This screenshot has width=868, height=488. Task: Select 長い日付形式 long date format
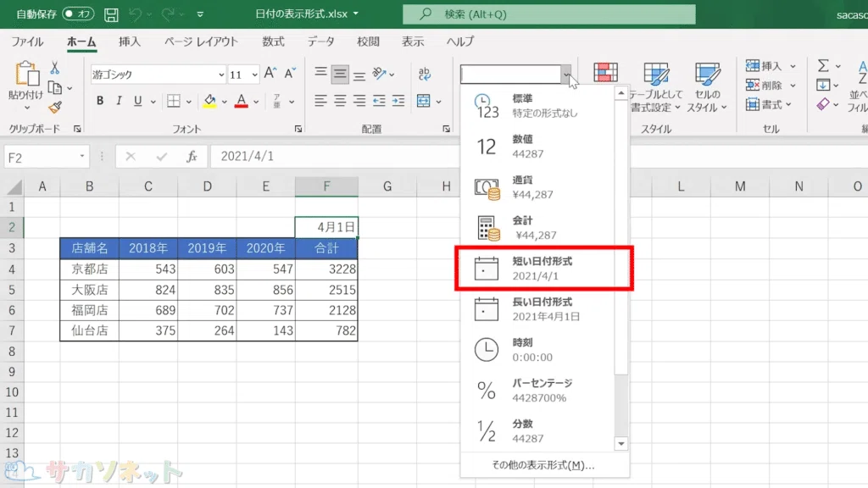click(x=537, y=309)
